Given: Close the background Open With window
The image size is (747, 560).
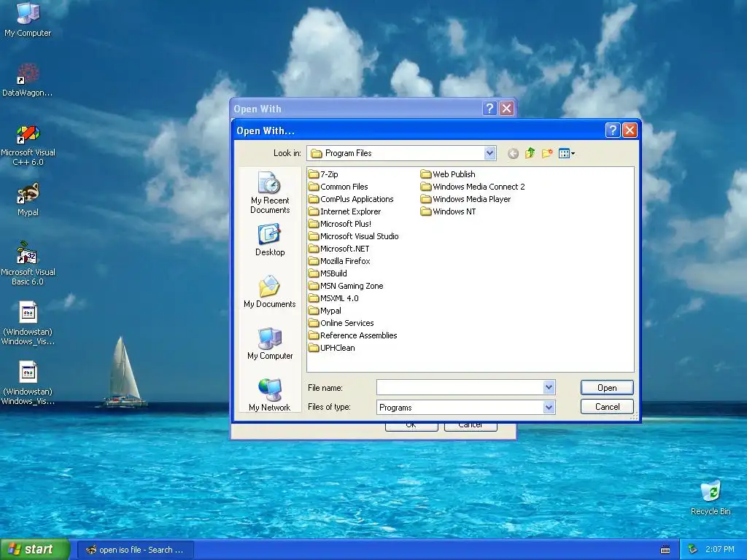Looking at the screenshot, I should pos(506,109).
